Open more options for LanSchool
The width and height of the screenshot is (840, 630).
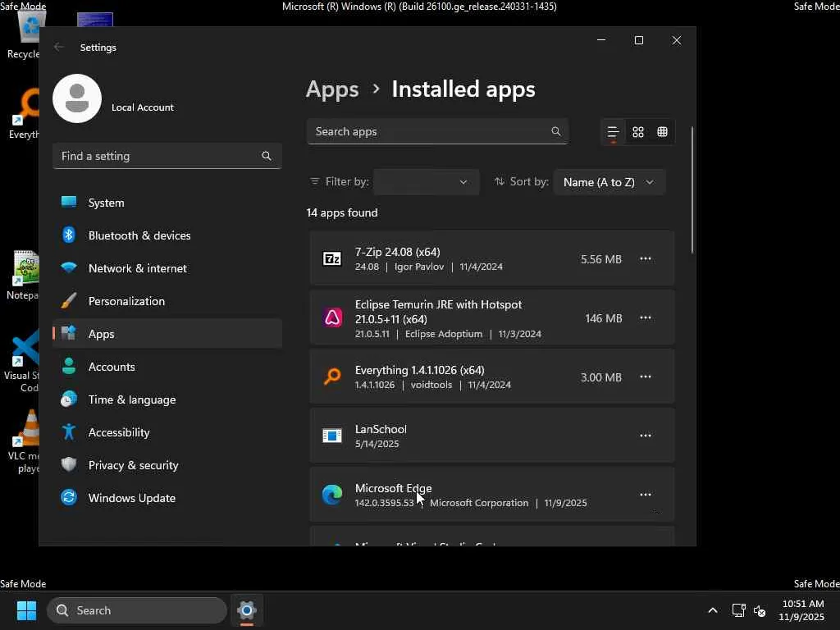pos(646,436)
